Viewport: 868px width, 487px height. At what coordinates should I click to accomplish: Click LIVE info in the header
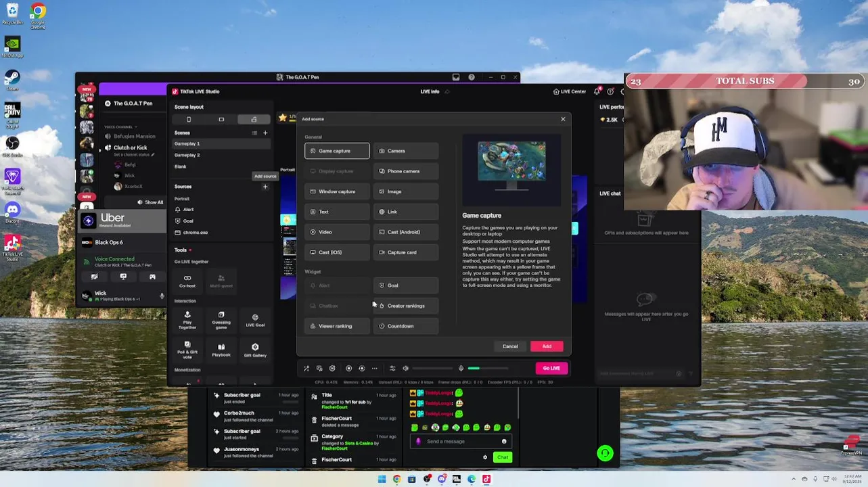coord(430,91)
